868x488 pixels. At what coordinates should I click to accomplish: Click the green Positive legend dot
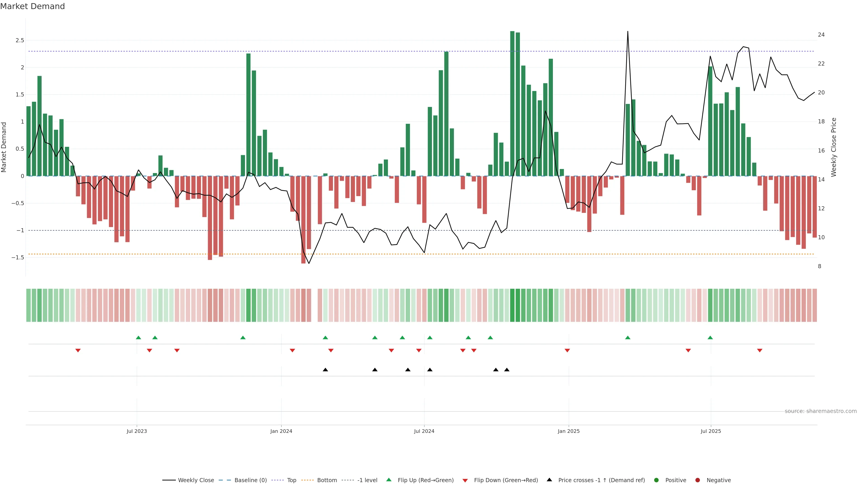pyautogui.click(x=656, y=480)
